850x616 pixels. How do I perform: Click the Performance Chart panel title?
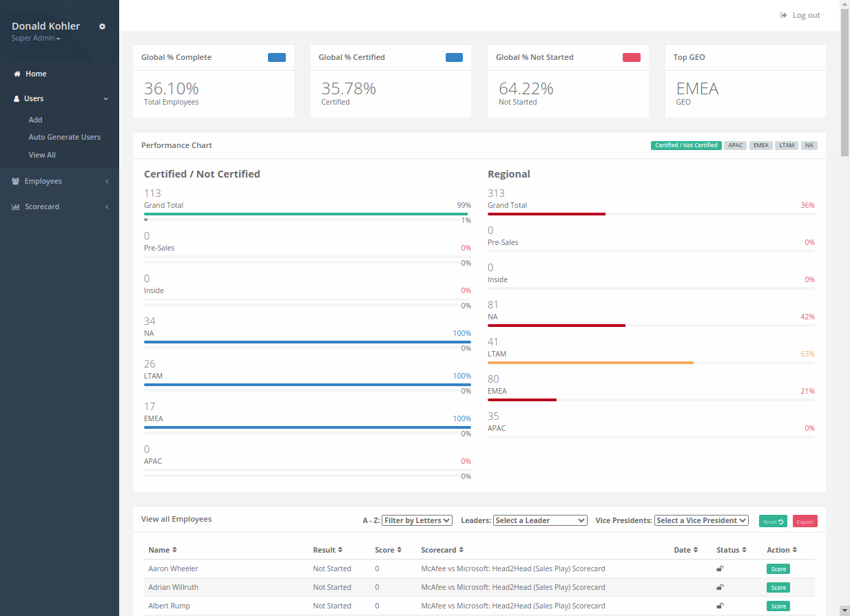[x=176, y=145]
